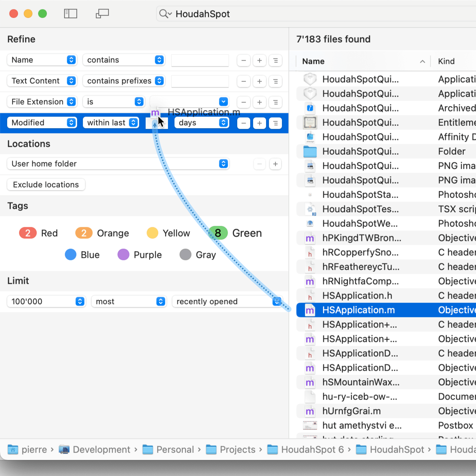
Task: Toggle the sidebar panel toolbar icon
Action: pyautogui.click(x=70, y=14)
